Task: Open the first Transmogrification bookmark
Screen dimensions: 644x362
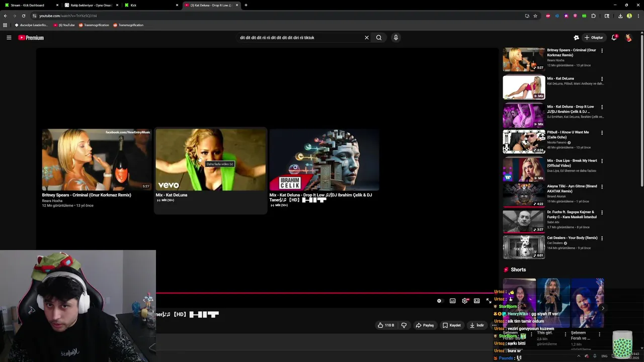Action: pyautogui.click(x=94, y=25)
